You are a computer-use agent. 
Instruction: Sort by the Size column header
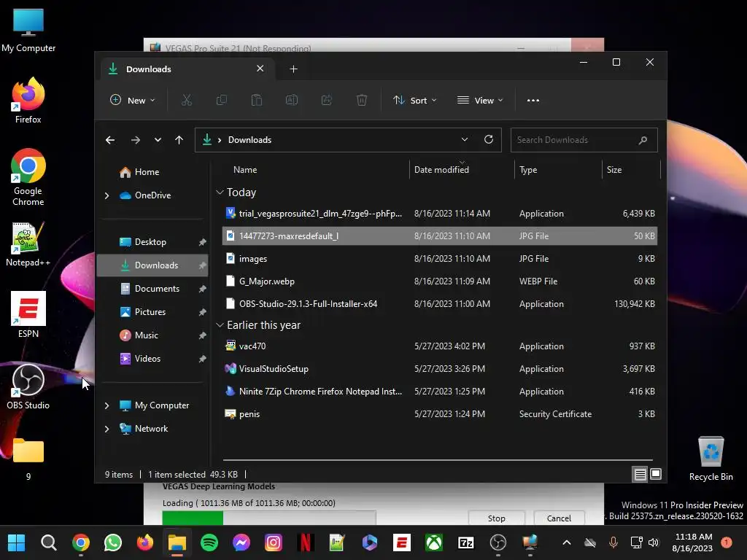(x=632, y=170)
